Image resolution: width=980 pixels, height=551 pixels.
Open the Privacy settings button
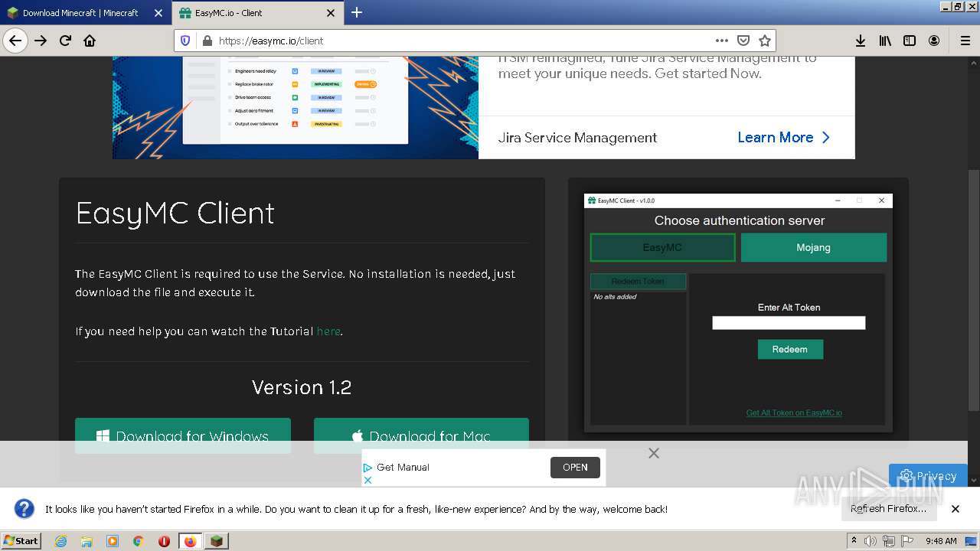click(928, 475)
